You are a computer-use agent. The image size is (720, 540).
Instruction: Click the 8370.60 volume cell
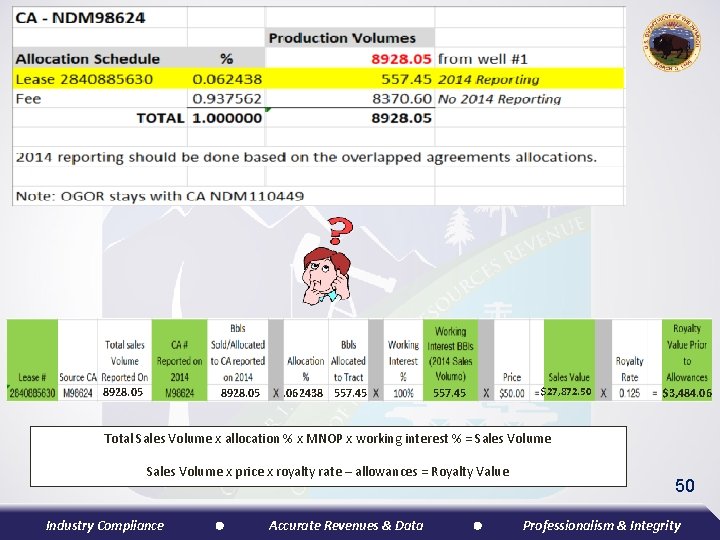point(402,99)
